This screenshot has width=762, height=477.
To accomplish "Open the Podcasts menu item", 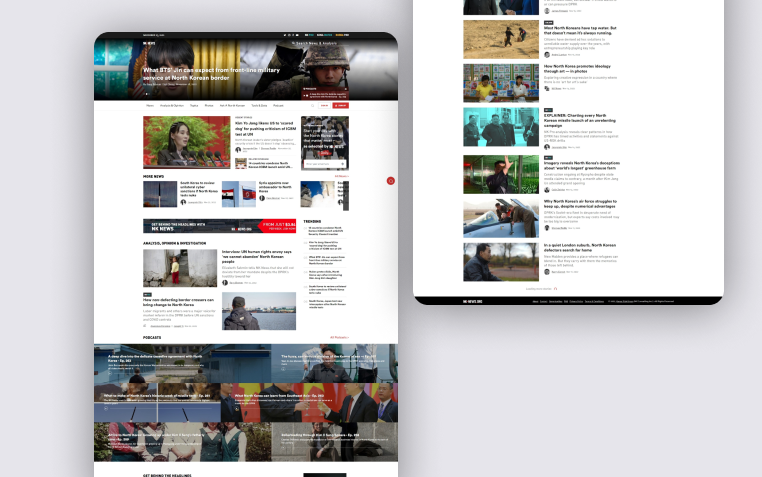I will click(x=278, y=105).
